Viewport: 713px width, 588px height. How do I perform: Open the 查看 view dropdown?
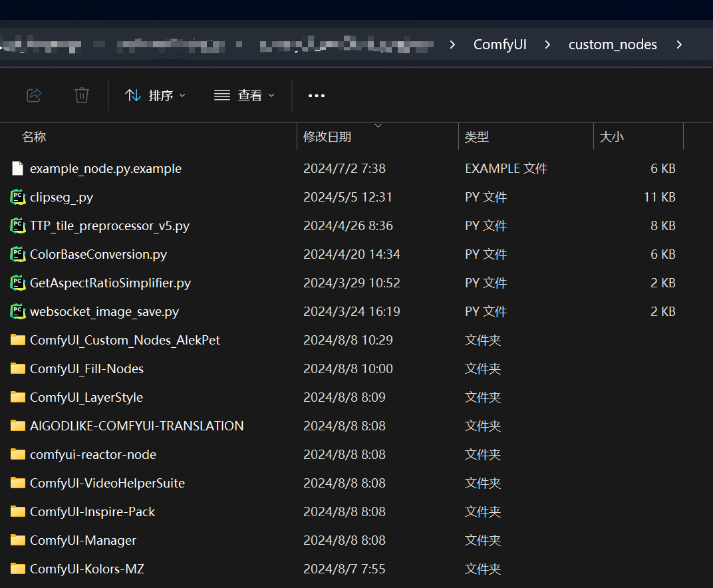click(x=244, y=96)
